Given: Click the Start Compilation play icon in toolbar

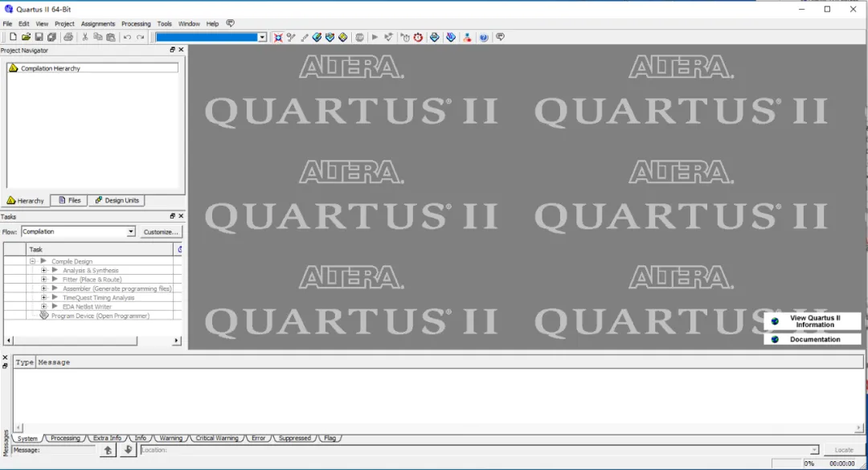Looking at the screenshot, I should (375, 37).
